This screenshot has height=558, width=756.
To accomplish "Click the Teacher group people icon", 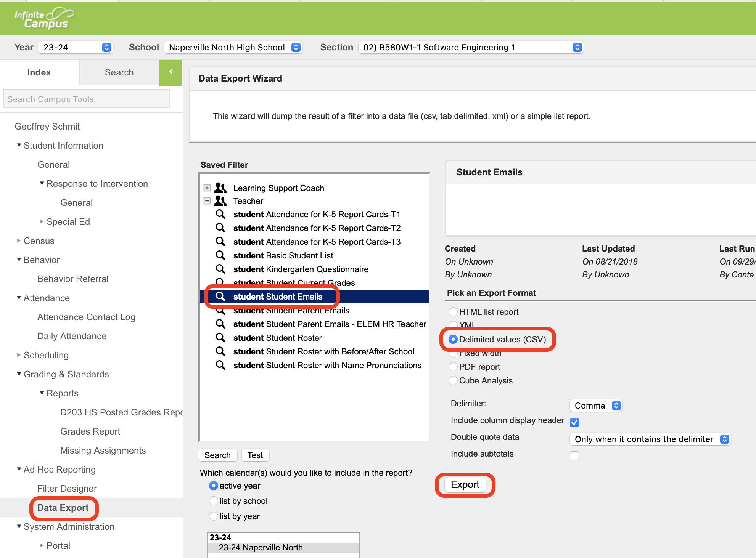I will [220, 201].
